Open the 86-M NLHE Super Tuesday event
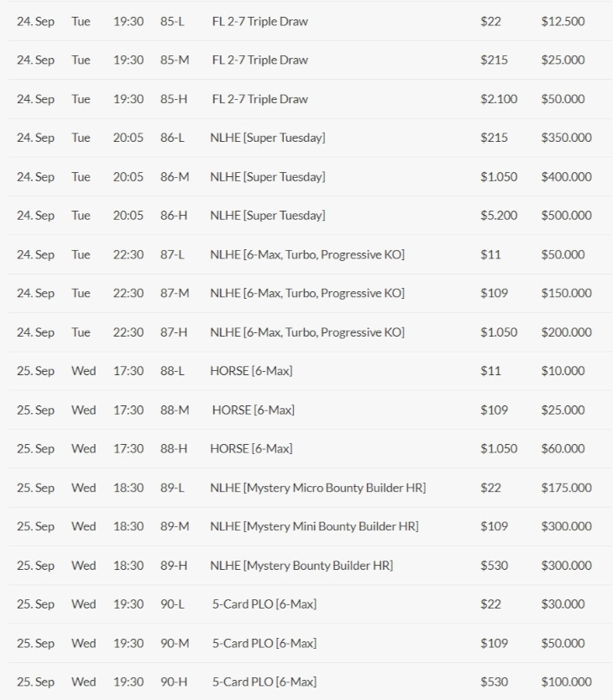The height and width of the screenshot is (700, 613). click(267, 176)
